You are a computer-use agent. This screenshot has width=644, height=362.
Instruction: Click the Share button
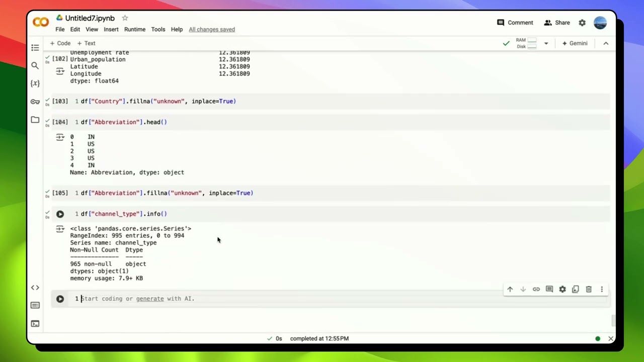click(557, 23)
